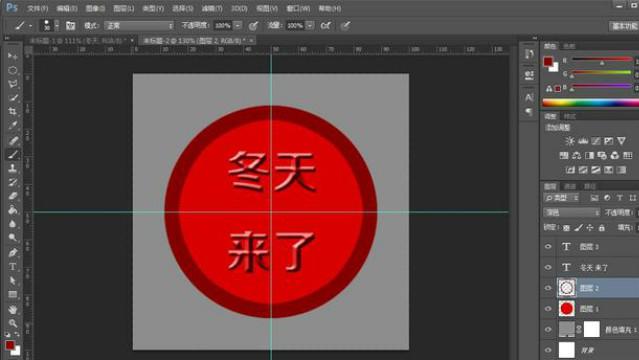The height and width of the screenshot is (360, 639).
Task: Toggle lock transparent pixels
Action: coord(566,228)
